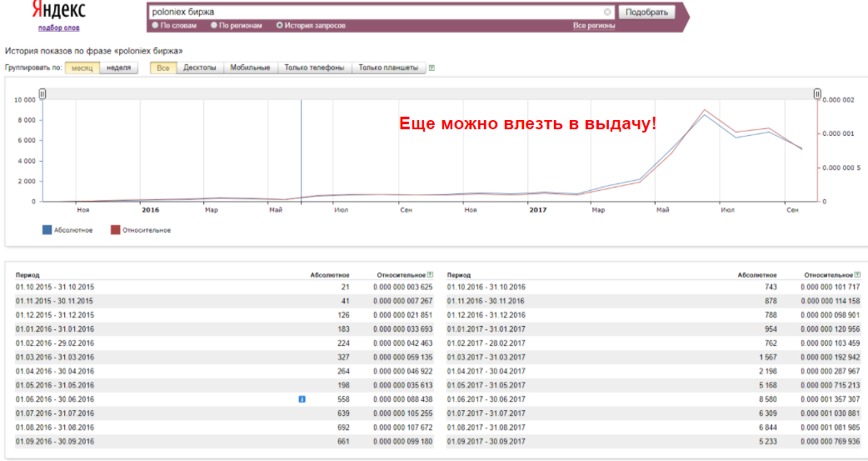Click the left range handle above the chart
The height and width of the screenshot is (461, 868).
pos(42,94)
